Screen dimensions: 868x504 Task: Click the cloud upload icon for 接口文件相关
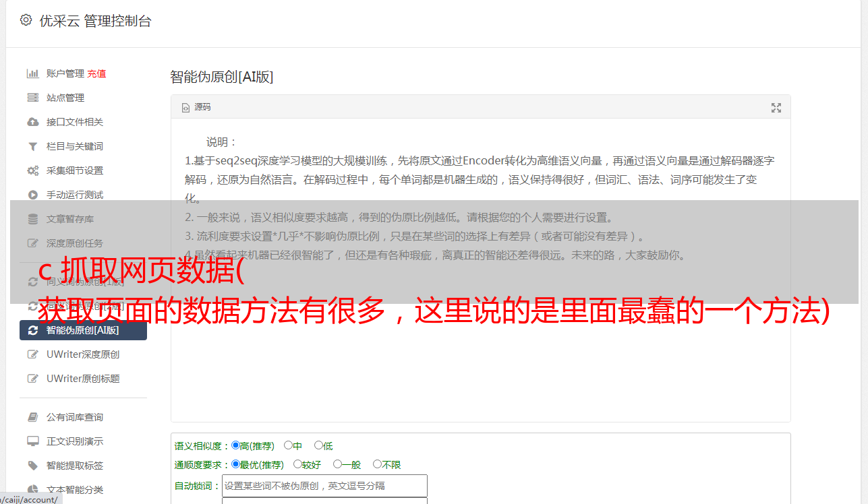point(32,122)
